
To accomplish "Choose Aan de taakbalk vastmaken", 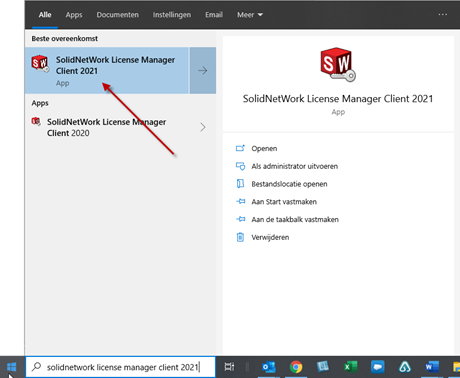I will [x=295, y=219].
